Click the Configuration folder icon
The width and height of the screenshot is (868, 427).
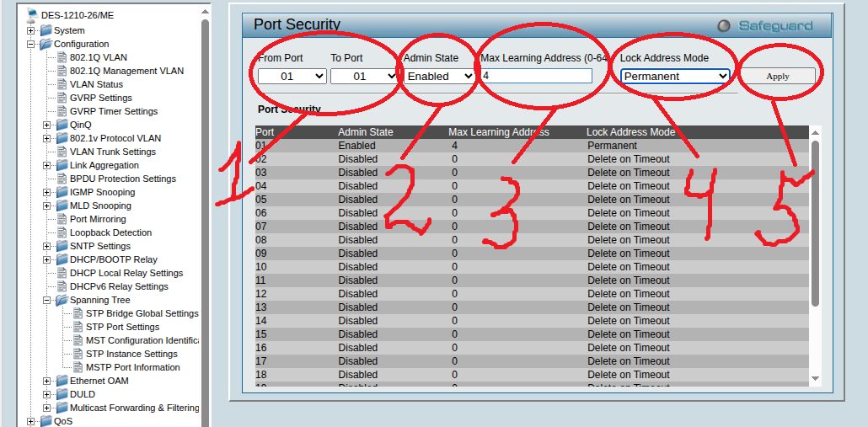coord(45,44)
